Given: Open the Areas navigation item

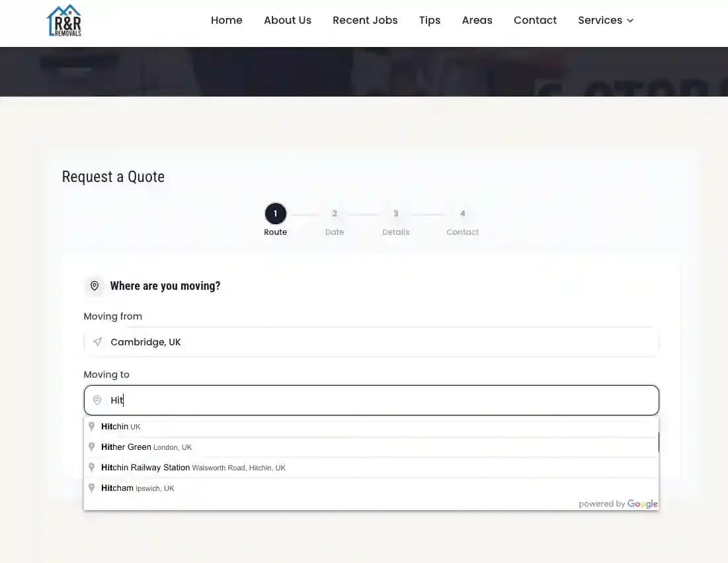Looking at the screenshot, I should [x=477, y=20].
